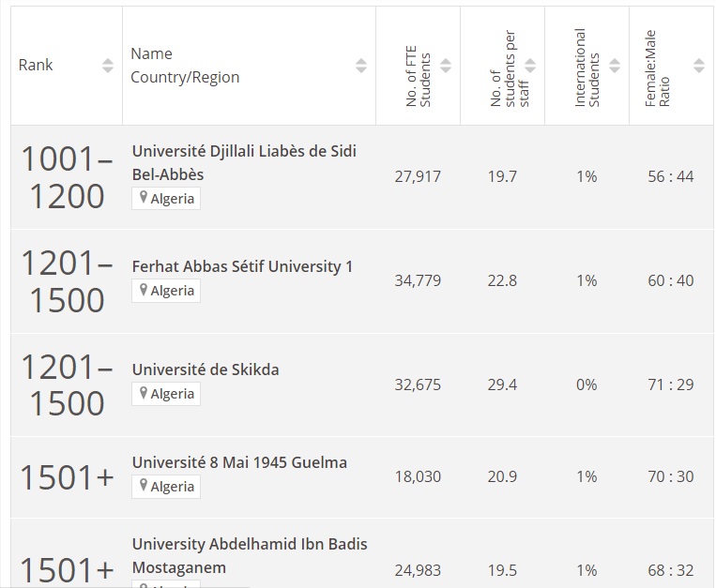Click Algeria tag under Djillali Liabès
The width and height of the screenshot is (716, 588).
166,199
